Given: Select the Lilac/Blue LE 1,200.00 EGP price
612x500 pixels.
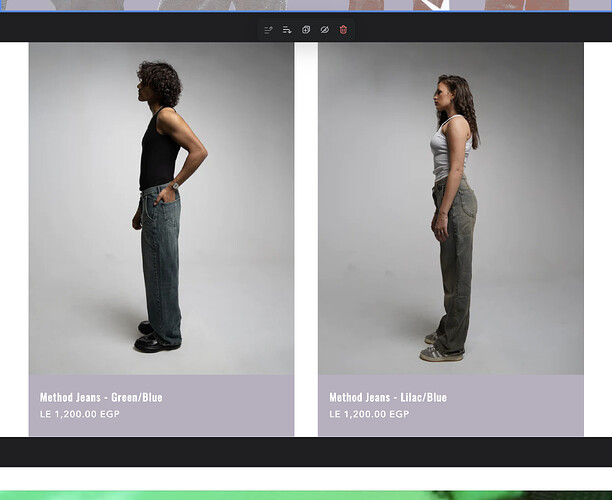Looking at the screenshot, I should (369, 414).
